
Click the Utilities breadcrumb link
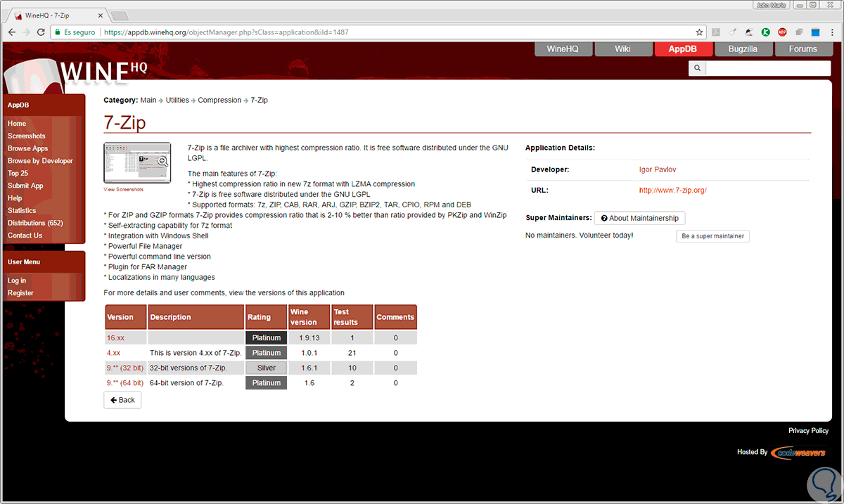coord(177,101)
